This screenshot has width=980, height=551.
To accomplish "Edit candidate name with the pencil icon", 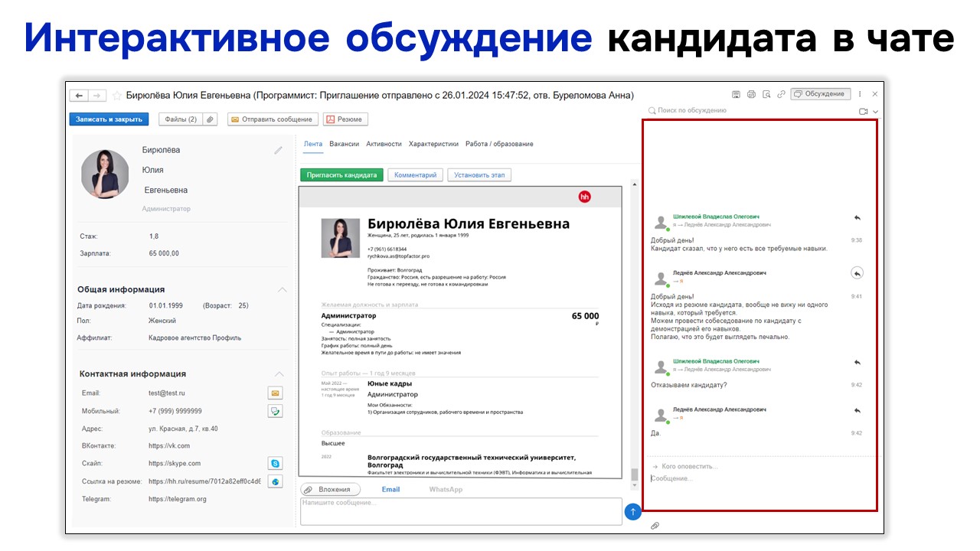I will (279, 151).
